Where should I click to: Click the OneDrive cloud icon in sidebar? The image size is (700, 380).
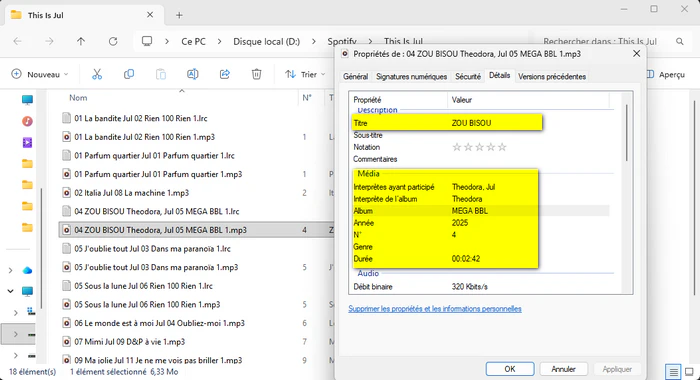[x=27, y=270]
